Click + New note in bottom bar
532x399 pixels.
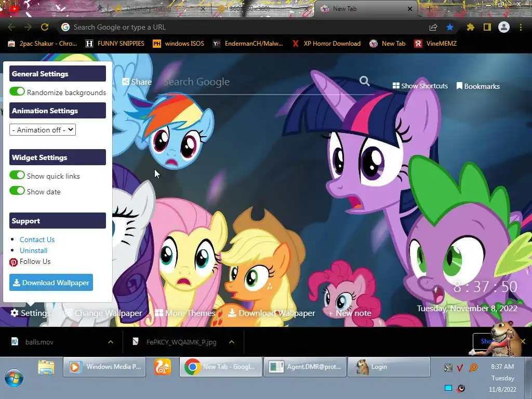(350, 313)
